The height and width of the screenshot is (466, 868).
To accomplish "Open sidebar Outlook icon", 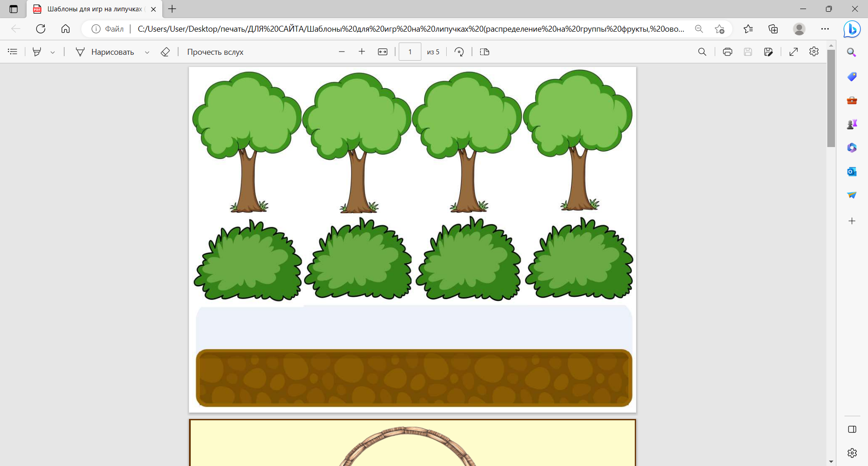I will (852, 171).
